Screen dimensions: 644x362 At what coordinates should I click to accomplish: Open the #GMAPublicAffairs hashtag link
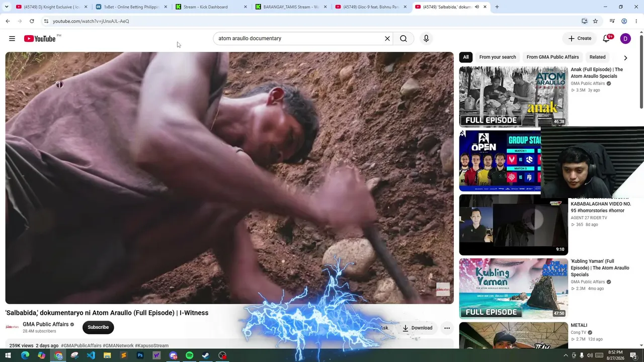pyautogui.click(x=81, y=346)
